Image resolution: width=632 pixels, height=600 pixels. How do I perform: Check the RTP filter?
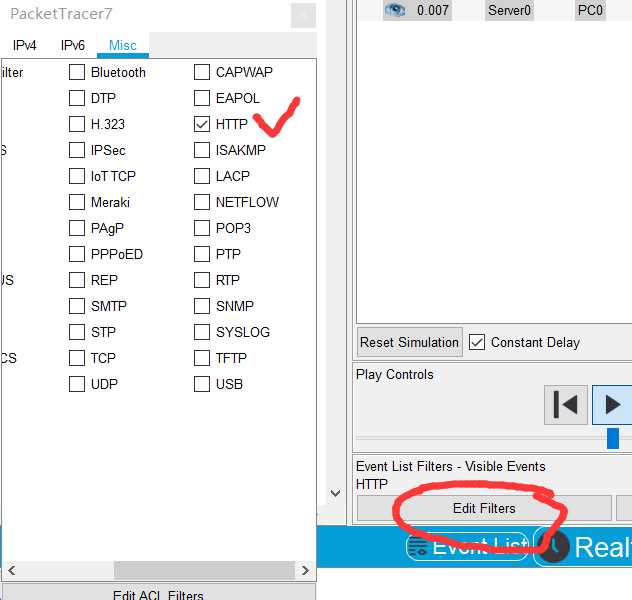click(202, 280)
